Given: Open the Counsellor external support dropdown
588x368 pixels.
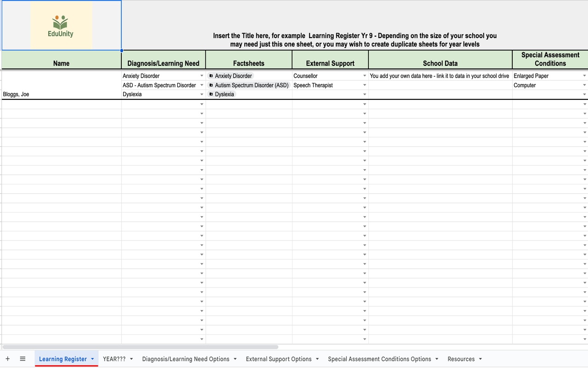Looking at the screenshot, I should click(365, 76).
